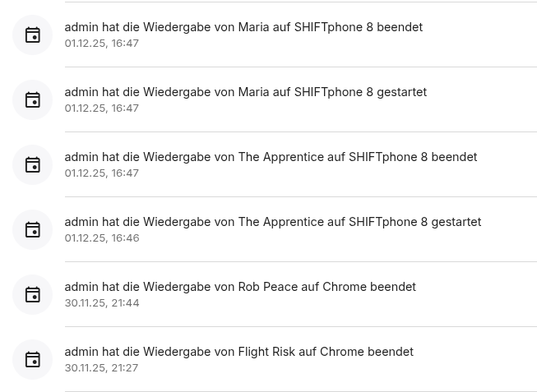Open Flight Risk on Chrome beendet entry
This screenshot has height=392, width=537.
pyautogui.click(x=238, y=352)
